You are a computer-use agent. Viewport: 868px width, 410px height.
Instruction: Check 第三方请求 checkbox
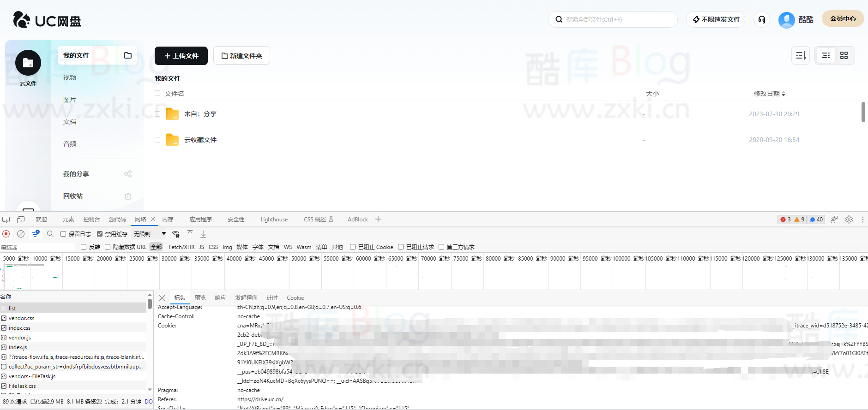pyautogui.click(x=441, y=247)
